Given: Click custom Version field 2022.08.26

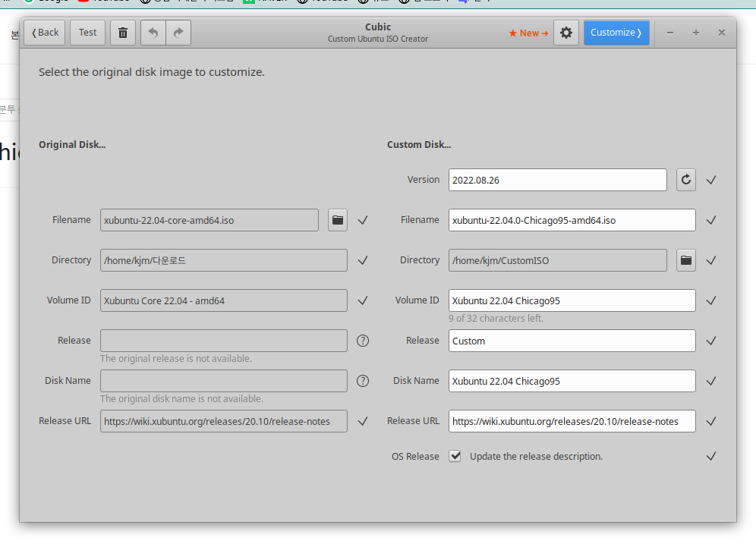Looking at the screenshot, I should click(557, 181).
